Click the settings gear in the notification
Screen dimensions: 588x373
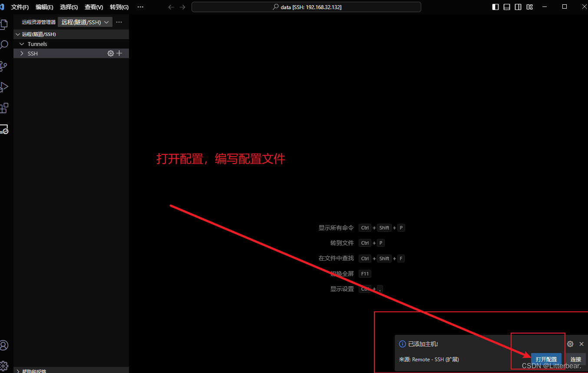point(570,344)
